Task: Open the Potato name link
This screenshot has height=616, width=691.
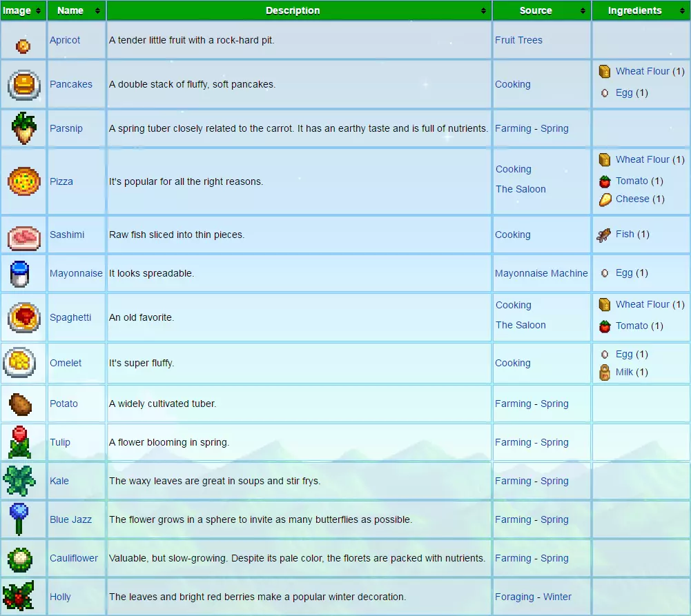Action: [x=64, y=404]
